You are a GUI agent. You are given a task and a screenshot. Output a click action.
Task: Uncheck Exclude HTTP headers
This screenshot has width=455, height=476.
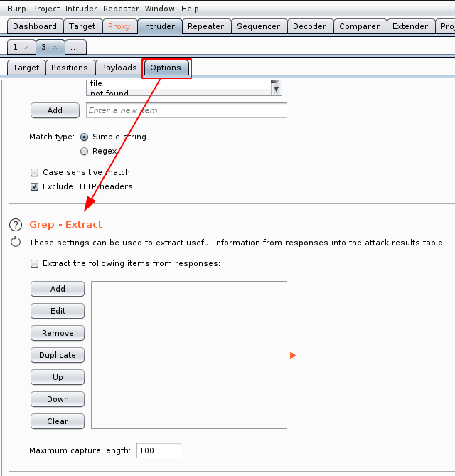click(x=35, y=186)
